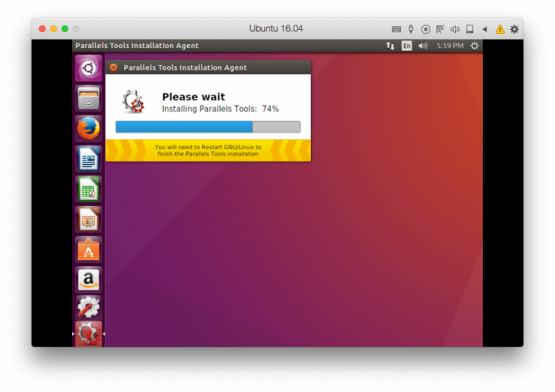Open the 5:59 PM clock menu
This screenshot has height=392, width=555.
(x=450, y=46)
